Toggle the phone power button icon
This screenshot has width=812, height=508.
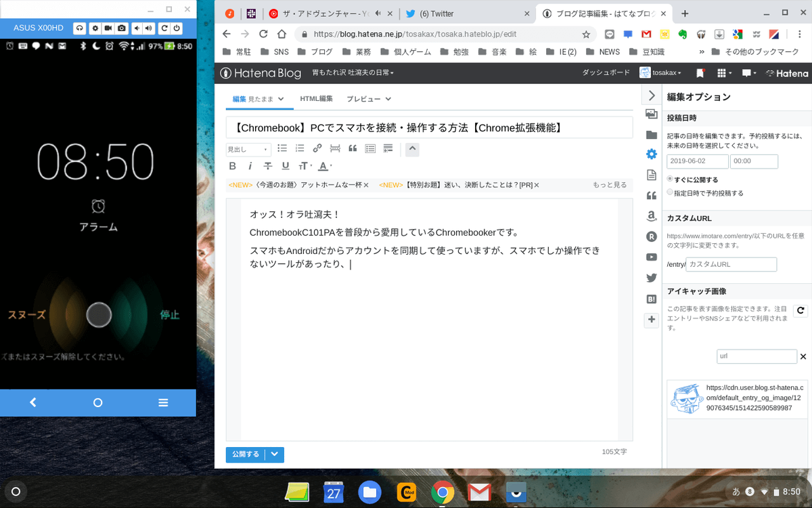click(177, 28)
